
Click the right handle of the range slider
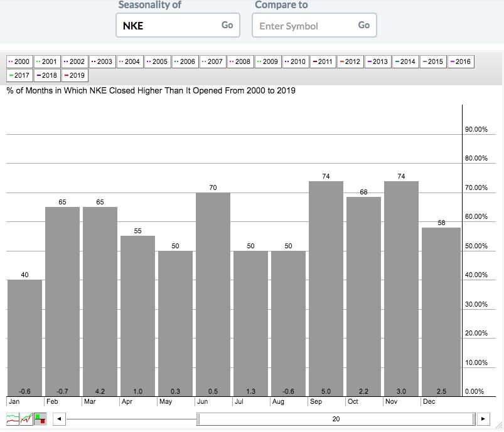pyautogui.click(x=474, y=419)
